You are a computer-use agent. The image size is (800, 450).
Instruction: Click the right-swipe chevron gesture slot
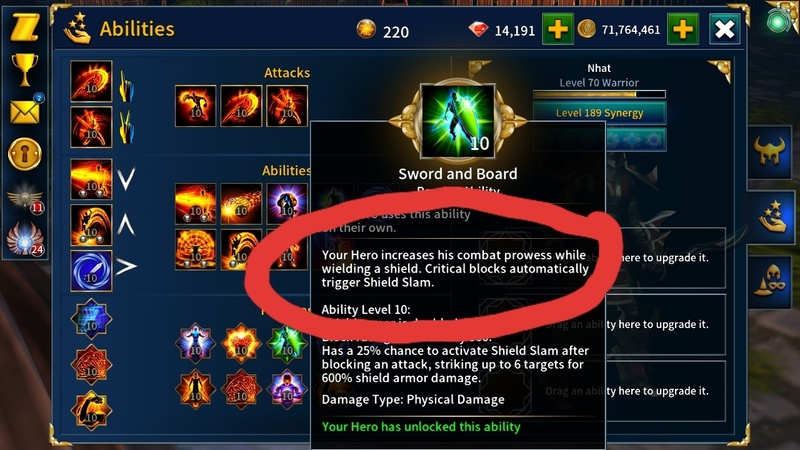click(x=126, y=266)
